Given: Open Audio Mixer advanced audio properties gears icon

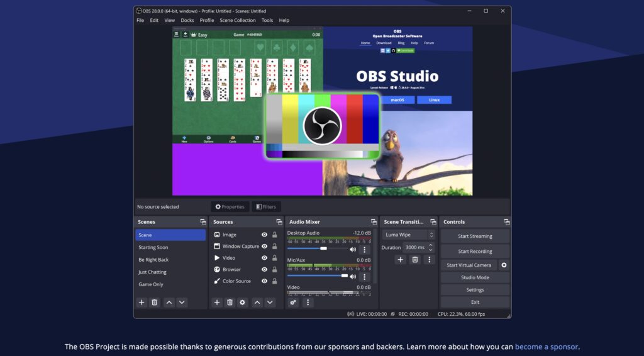Looking at the screenshot, I should (293, 303).
